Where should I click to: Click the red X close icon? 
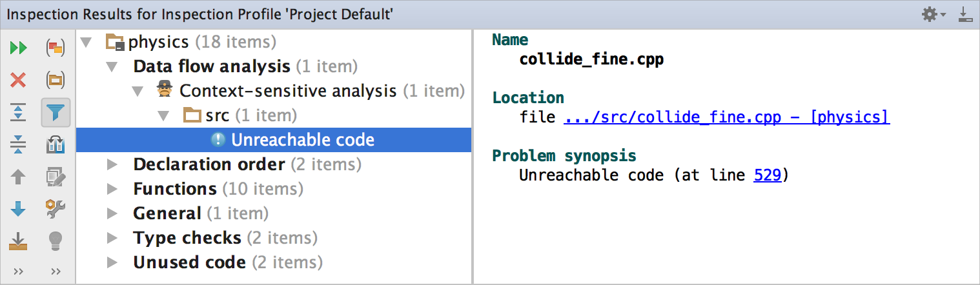[x=19, y=80]
